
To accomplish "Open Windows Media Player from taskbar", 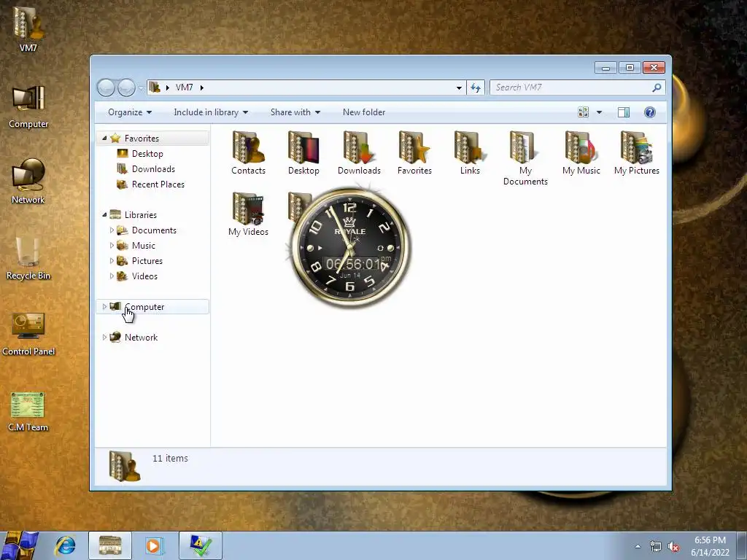I will [x=154, y=545].
